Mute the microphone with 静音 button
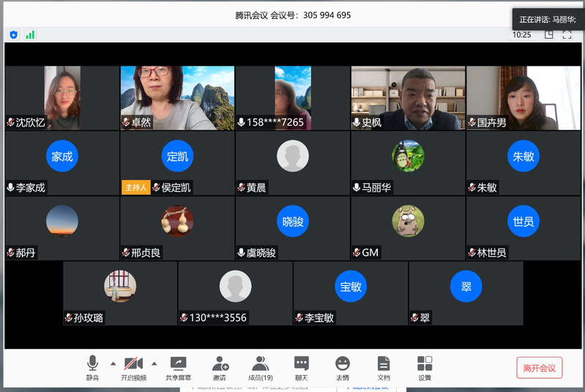 pyautogui.click(x=92, y=368)
